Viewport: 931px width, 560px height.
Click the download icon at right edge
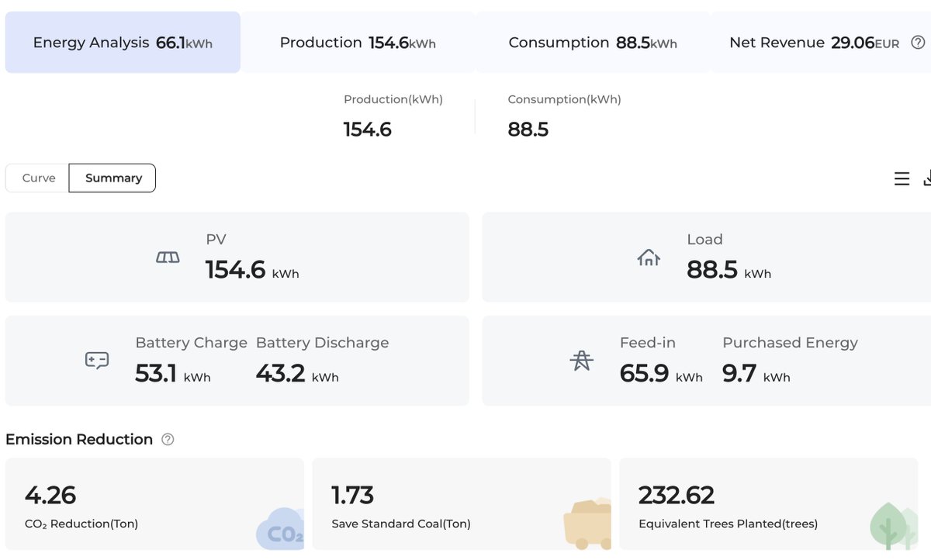[x=927, y=179]
